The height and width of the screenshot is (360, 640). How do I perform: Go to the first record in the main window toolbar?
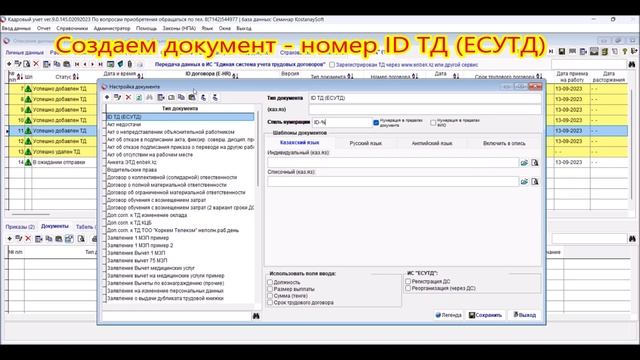point(77,64)
